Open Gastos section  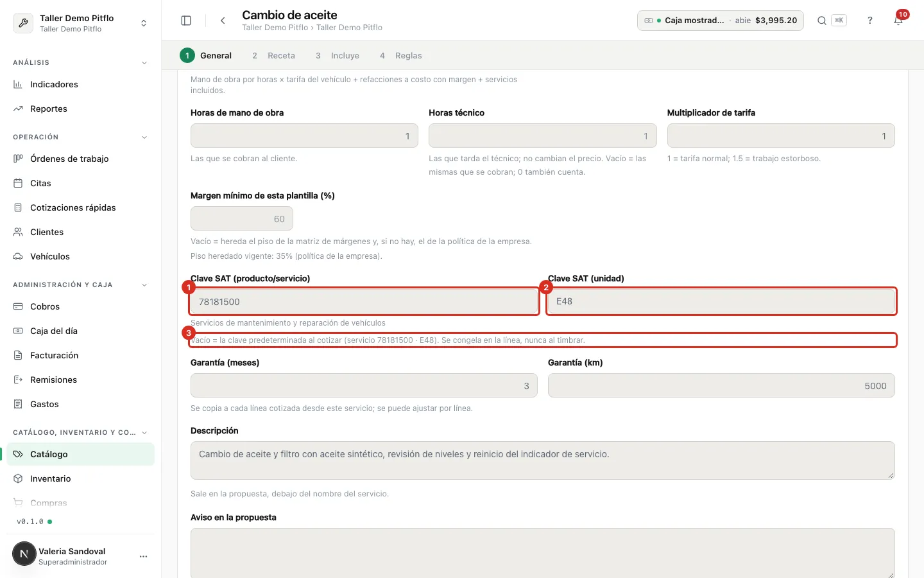pos(80,404)
